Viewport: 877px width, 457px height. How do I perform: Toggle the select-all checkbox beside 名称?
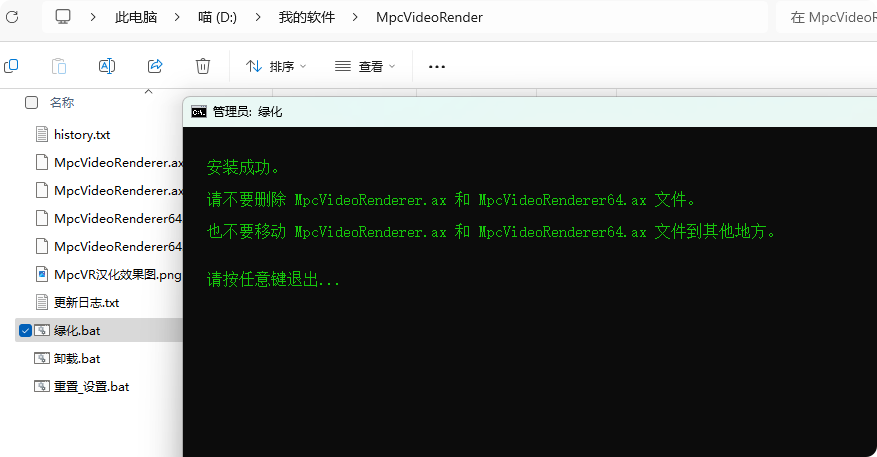point(31,102)
